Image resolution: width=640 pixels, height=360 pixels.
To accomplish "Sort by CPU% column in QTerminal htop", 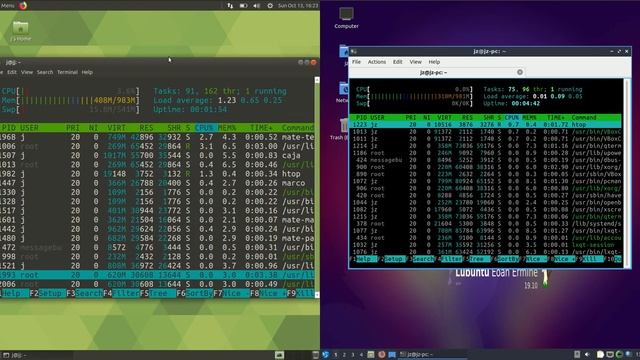I will (512, 118).
